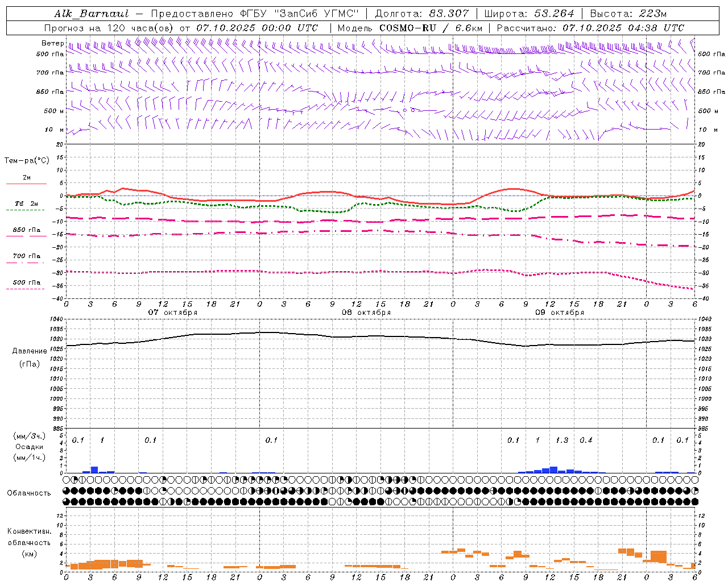Click the (мм/3ч.) precipitation unit label
The height and width of the screenshot is (582, 728).
coord(30,436)
